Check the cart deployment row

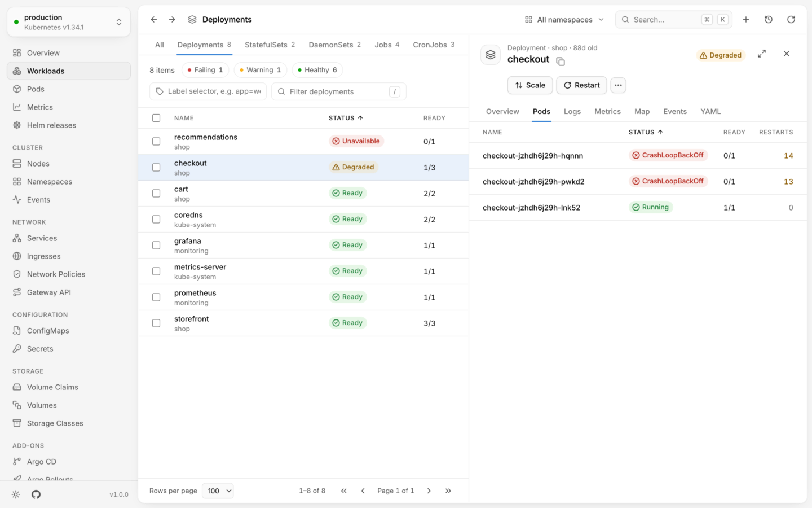(x=156, y=194)
